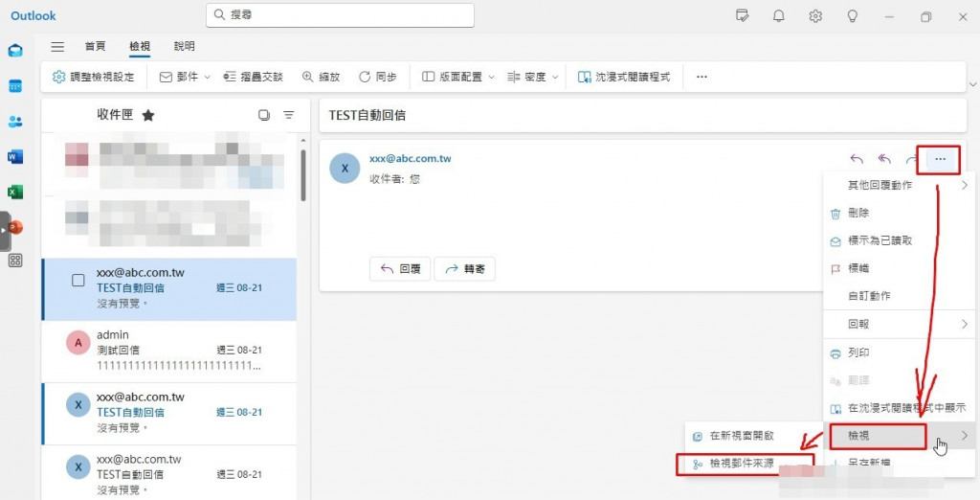Open the admin 測試回信 message
This screenshot has height=500, width=980.
click(168, 352)
